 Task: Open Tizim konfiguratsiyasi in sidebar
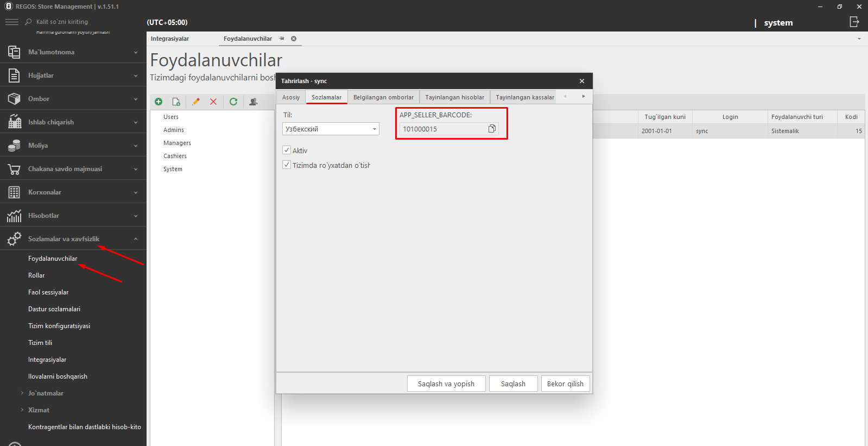click(59, 326)
